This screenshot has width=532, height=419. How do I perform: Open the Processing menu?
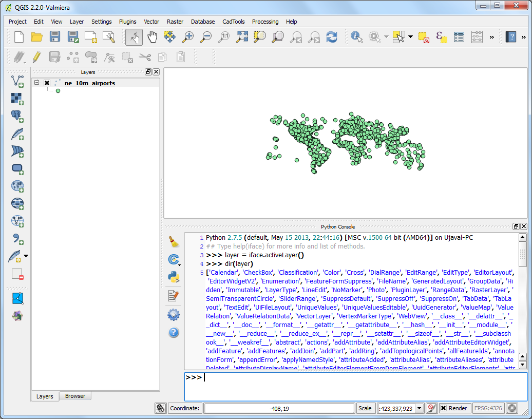pyautogui.click(x=265, y=22)
